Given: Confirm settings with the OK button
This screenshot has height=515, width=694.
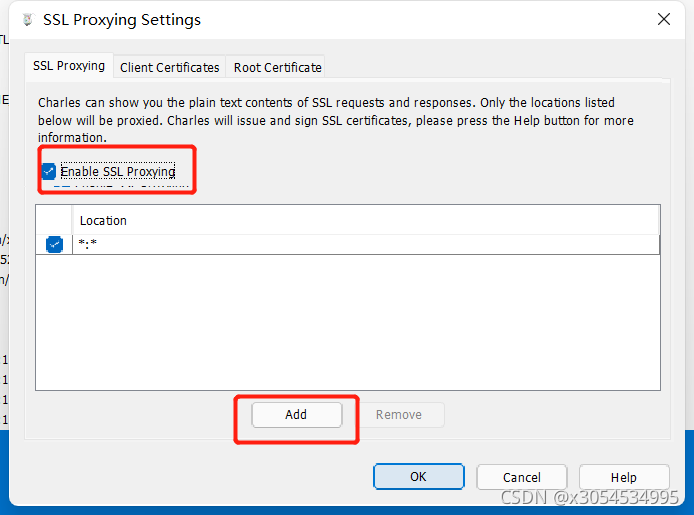Looking at the screenshot, I should click(418, 477).
